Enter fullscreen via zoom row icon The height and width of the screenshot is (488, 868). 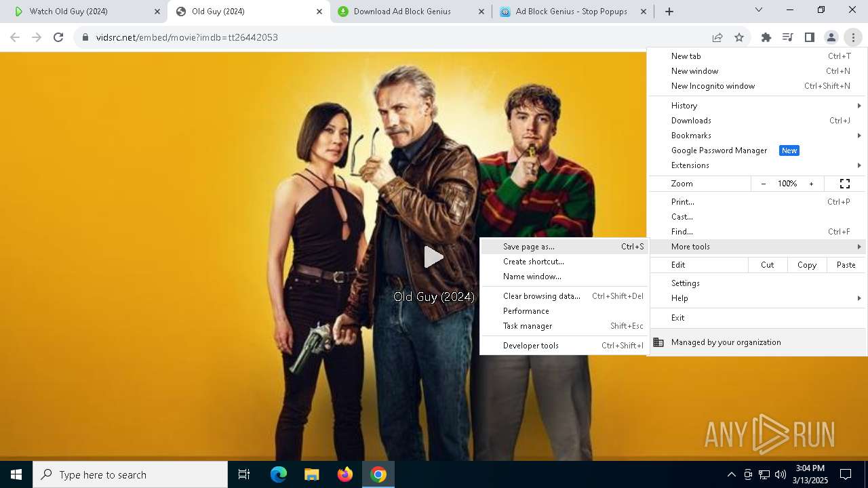pyautogui.click(x=845, y=184)
